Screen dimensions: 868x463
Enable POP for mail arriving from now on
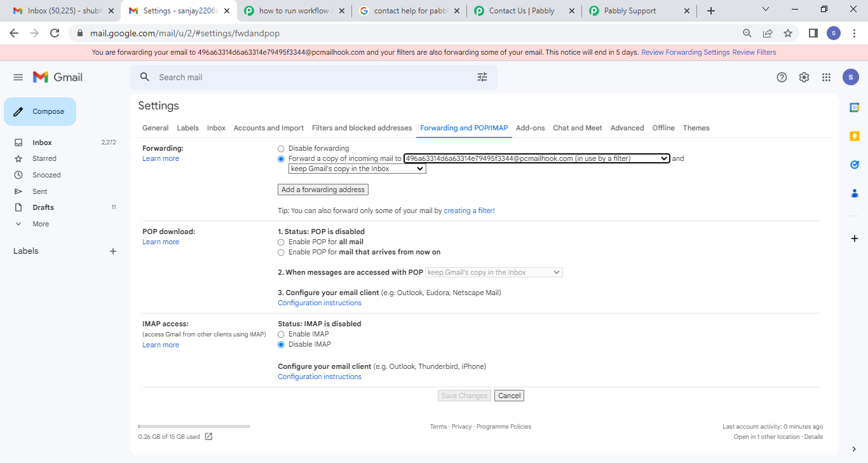click(x=281, y=252)
